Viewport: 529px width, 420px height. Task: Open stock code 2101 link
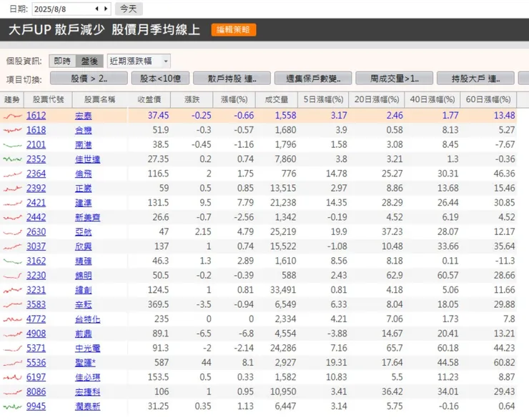click(36, 144)
